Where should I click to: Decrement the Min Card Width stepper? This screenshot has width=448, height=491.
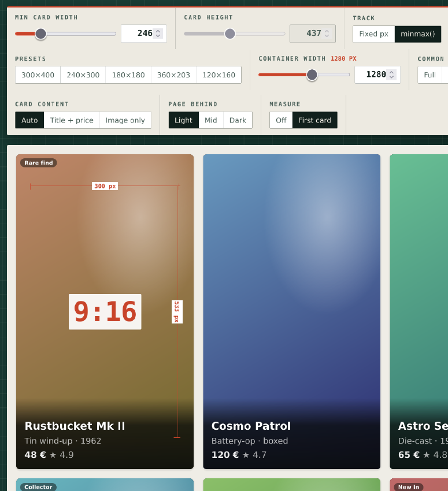click(x=158, y=35)
